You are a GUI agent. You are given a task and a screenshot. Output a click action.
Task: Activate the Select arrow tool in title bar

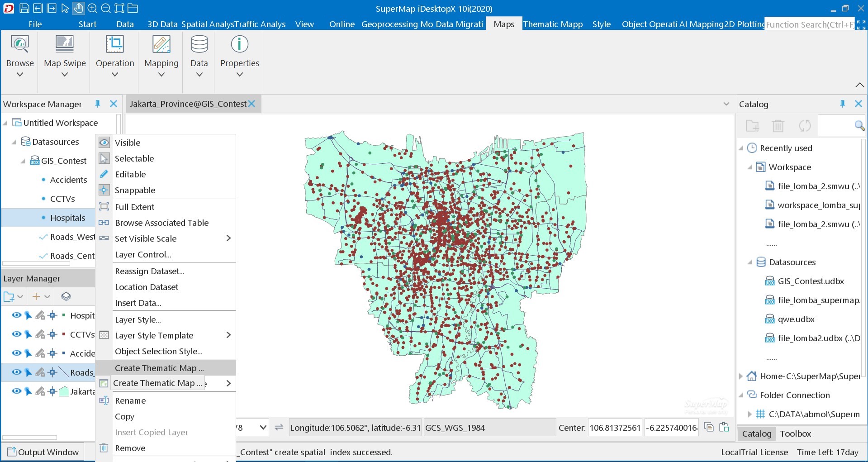point(65,8)
